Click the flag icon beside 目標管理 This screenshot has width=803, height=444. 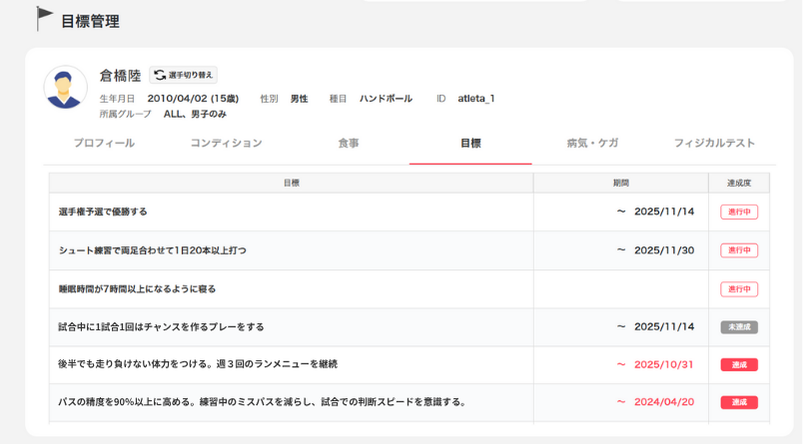(x=45, y=18)
